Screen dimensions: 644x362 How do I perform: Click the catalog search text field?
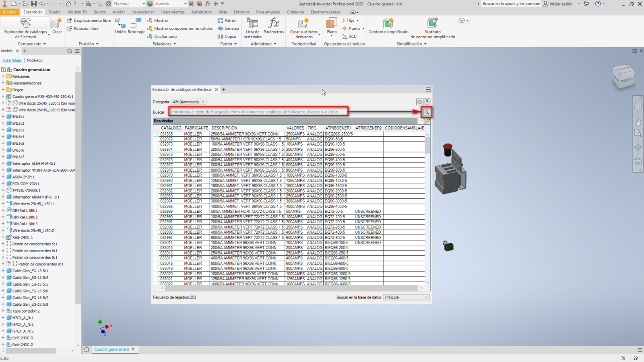point(258,112)
